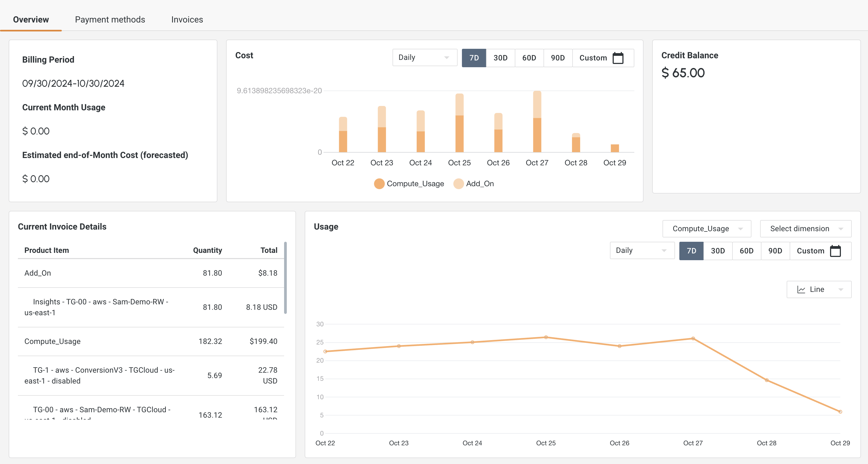Click the 90D button in Usage chart
This screenshot has height=464, width=868.
pyautogui.click(x=774, y=251)
